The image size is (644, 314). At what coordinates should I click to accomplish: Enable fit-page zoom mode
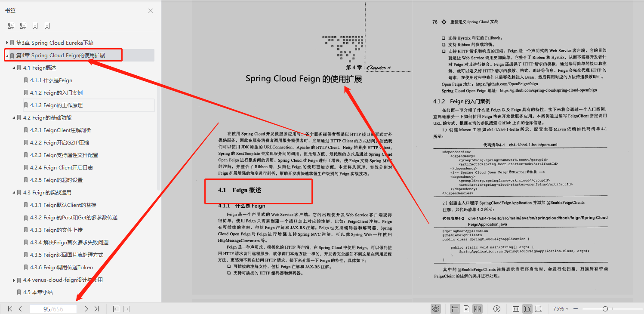click(527, 309)
